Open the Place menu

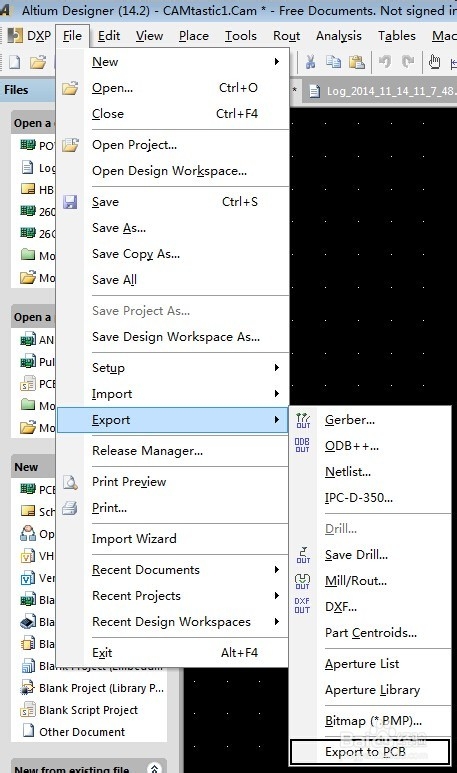coord(194,36)
